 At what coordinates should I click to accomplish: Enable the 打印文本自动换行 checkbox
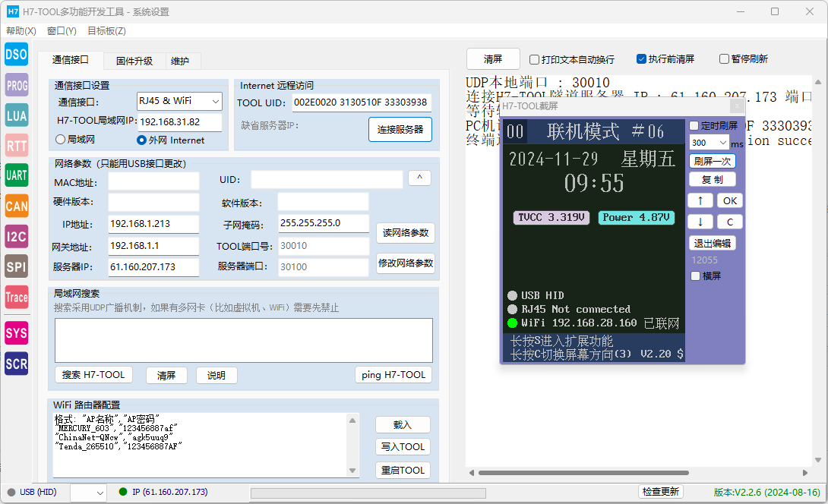pyautogui.click(x=535, y=59)
